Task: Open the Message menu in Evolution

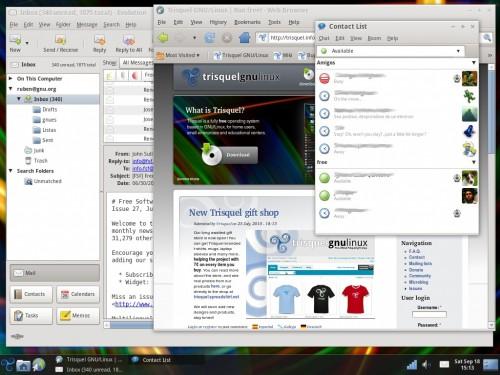Action: point(87,25)
